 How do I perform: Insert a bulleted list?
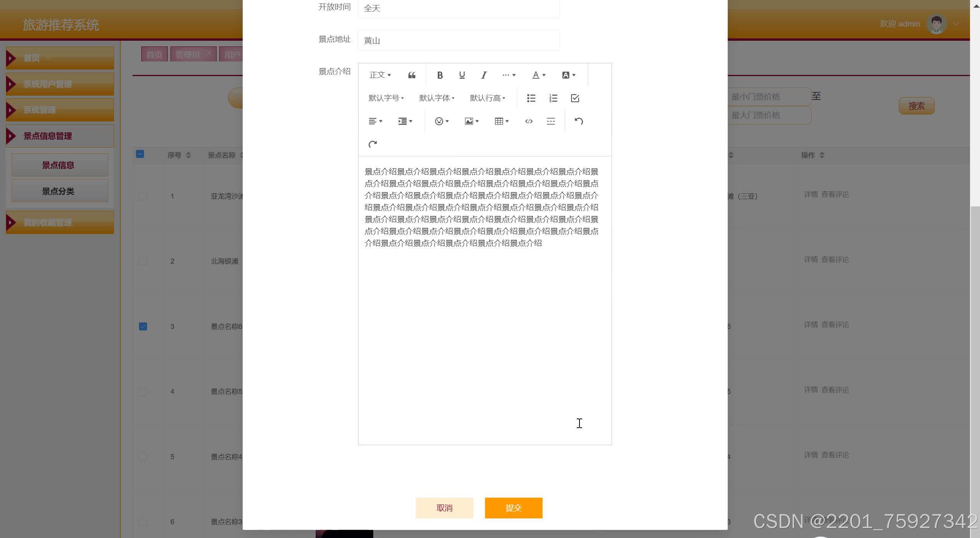(x=531, y=98)
